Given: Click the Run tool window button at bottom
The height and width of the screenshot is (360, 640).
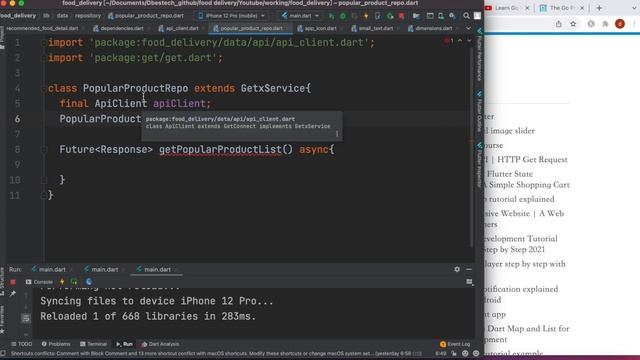Looking at the screenshot, I should click(x=124, y=344).
